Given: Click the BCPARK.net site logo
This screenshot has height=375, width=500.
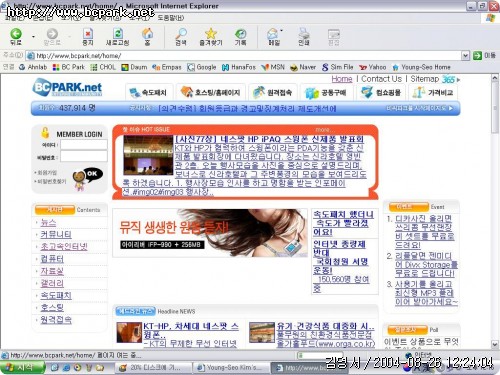Looking at the screenshot, I should [67, 87].
